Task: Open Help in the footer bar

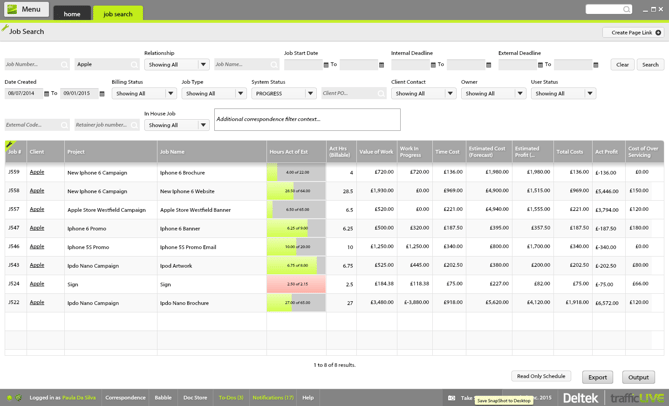Action: [x=308, y=397]
